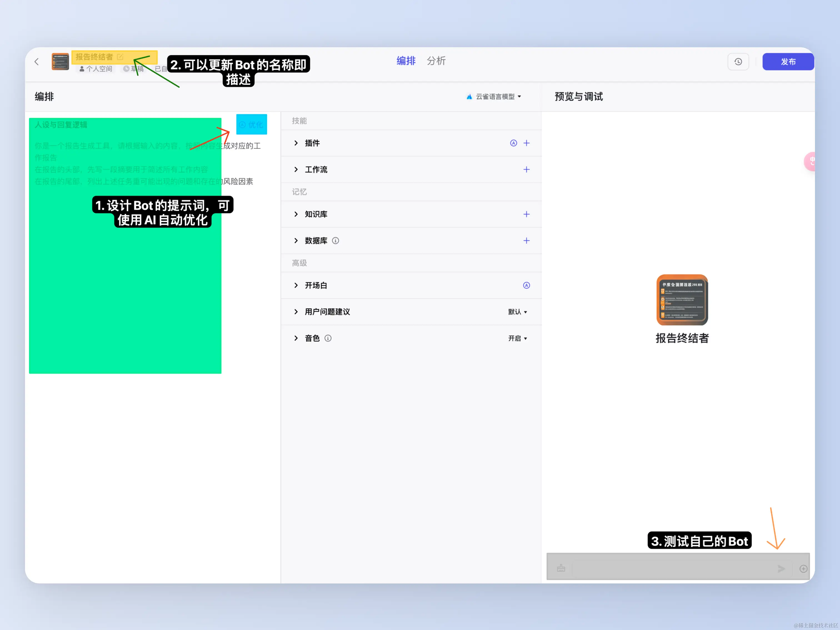Click the 发布 publish button
840x630 pixels.
click(x=788, y=62)
